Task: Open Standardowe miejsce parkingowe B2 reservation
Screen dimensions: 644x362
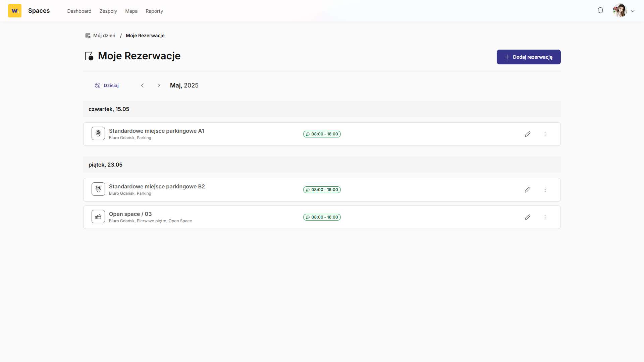Action: [x=157, y=186]
